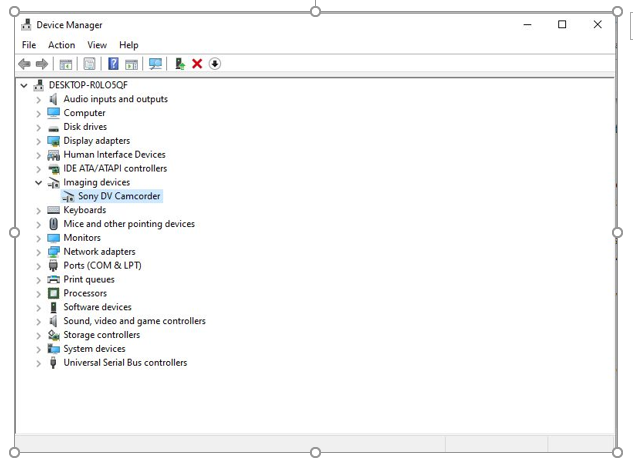633x467 pixels.
Task: Open the File menu
Action: point(29,45)
